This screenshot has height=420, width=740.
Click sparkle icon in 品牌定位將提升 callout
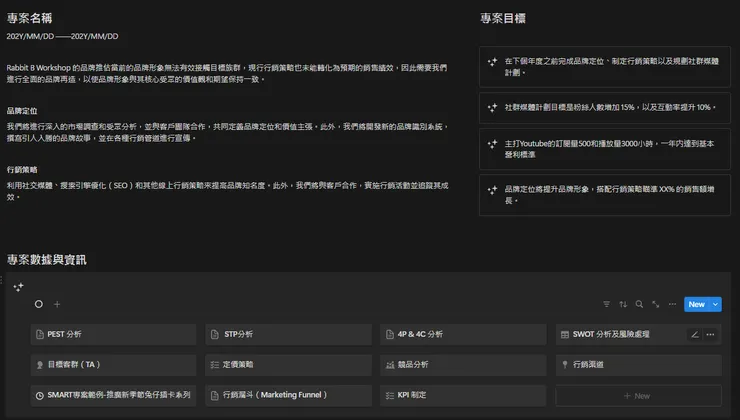(x=492, y=190)
